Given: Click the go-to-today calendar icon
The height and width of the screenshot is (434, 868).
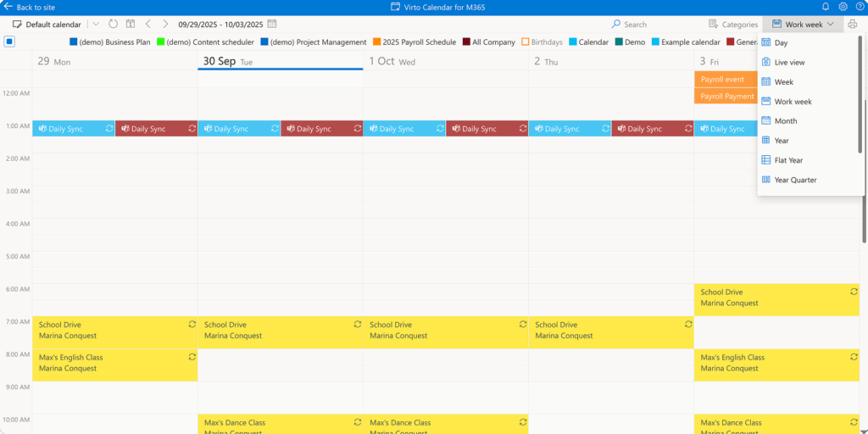Looking at the screenshot, I should point(131,25).
